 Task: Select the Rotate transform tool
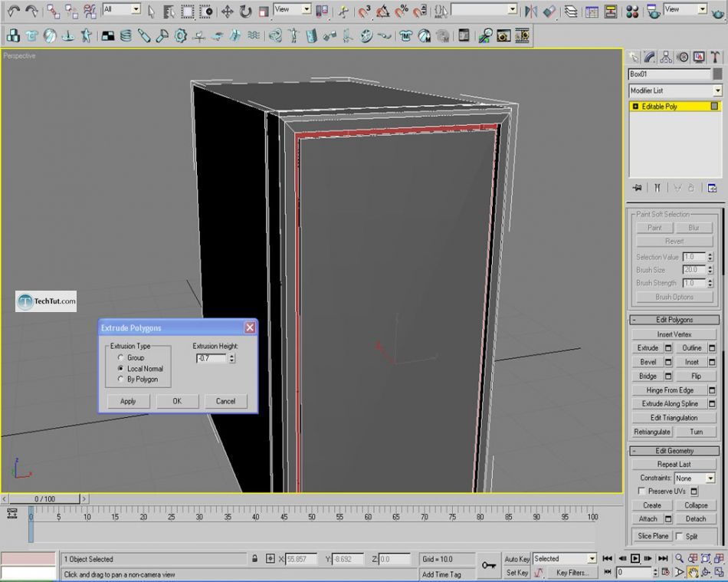pyautogui.click(x=245, y=11)
